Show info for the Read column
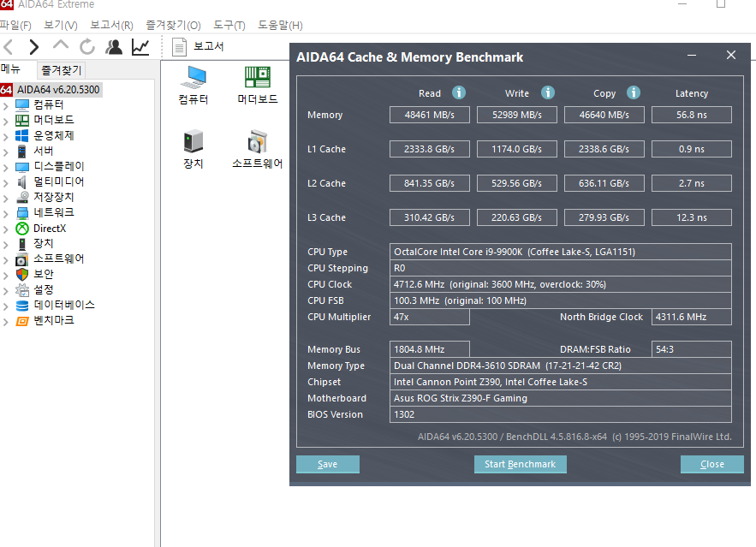 pos(459,92)
